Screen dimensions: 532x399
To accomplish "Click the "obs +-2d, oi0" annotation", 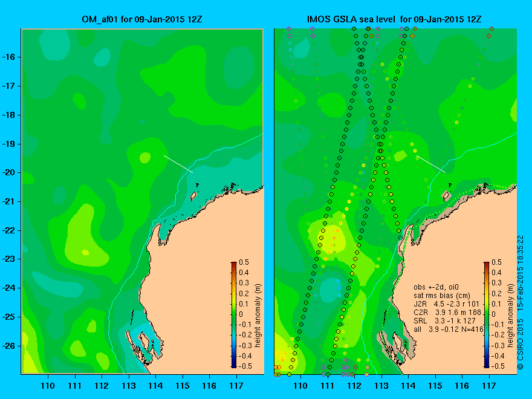I will coord(436,287).
